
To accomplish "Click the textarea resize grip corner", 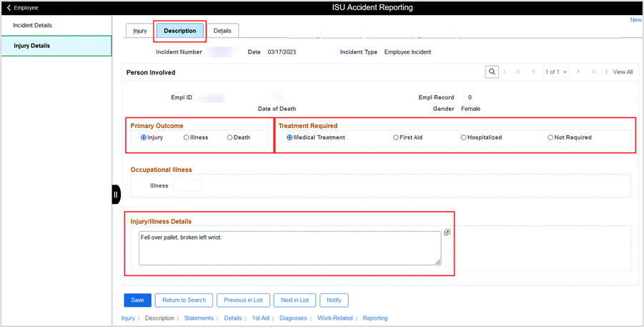I will point(438,262).
